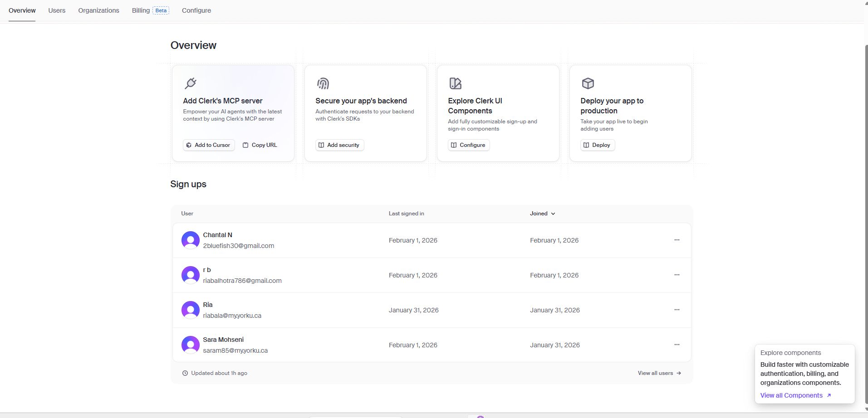
Task: Open Ria's user avatar
Action: [x=191, y=310]
